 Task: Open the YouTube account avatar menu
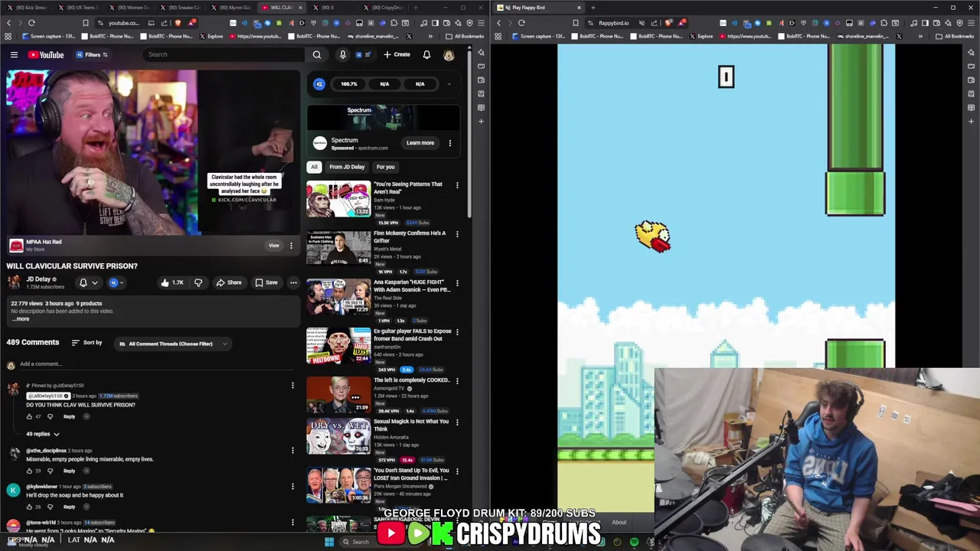coord(449,54)
